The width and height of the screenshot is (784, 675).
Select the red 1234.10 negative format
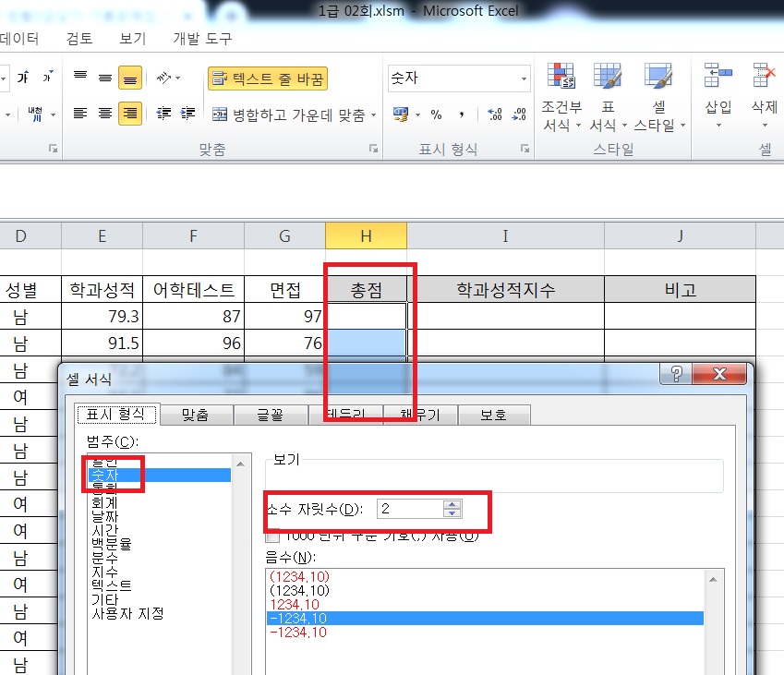(x=296, y=603)
